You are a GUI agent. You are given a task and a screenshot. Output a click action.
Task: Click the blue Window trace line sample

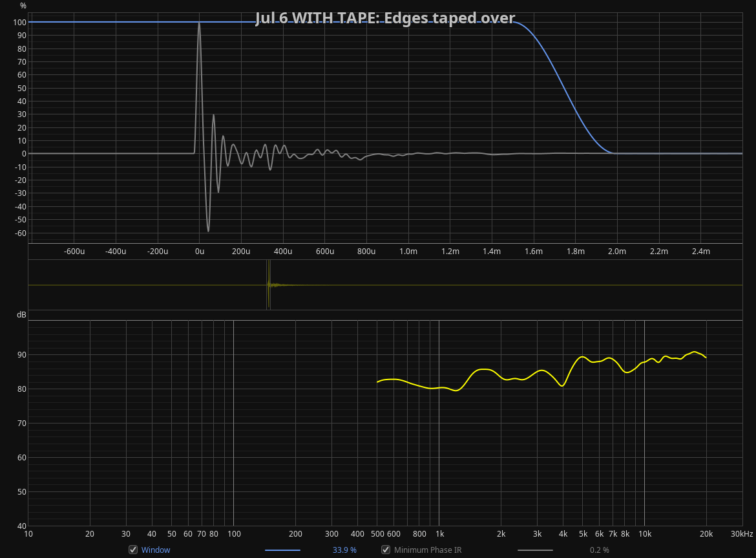point(282,550)
